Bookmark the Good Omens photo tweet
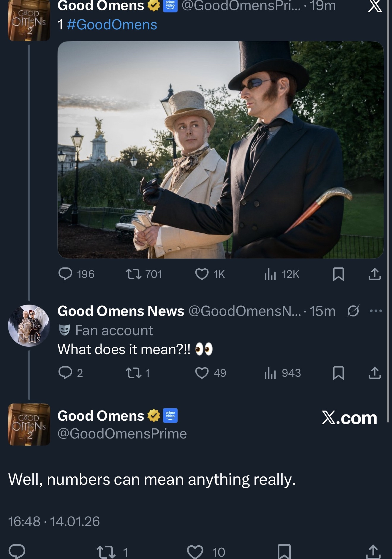Image resolution: width=392 pixels, height=559 pixels. point(339,274)
